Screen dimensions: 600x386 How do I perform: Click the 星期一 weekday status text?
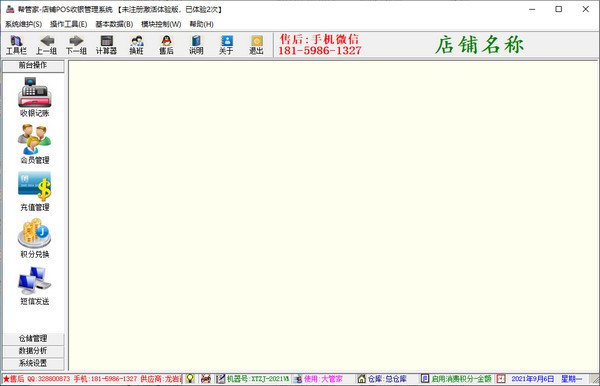[572, 379]
